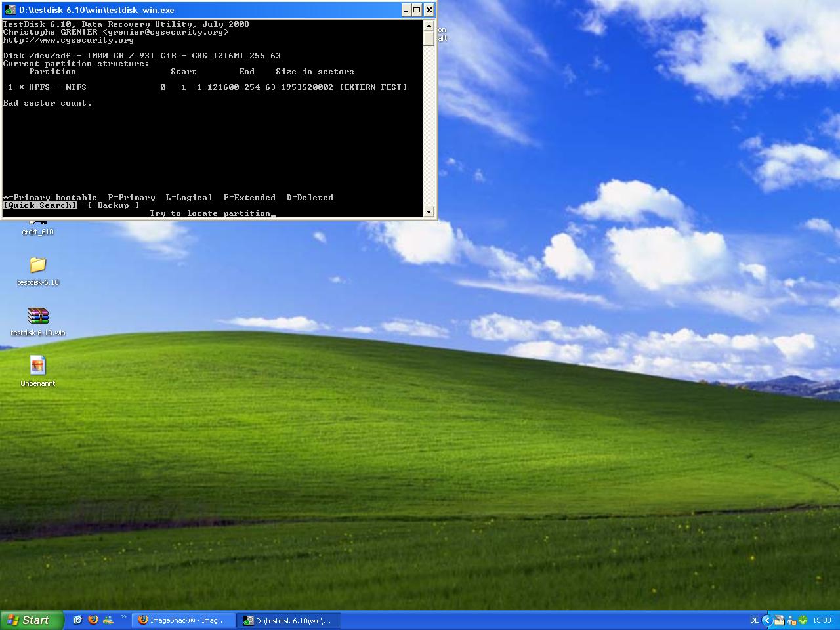Click the 'Bad sector count.' message
The width and height of the screenshot is (840, 630).
tap(47, 103)
